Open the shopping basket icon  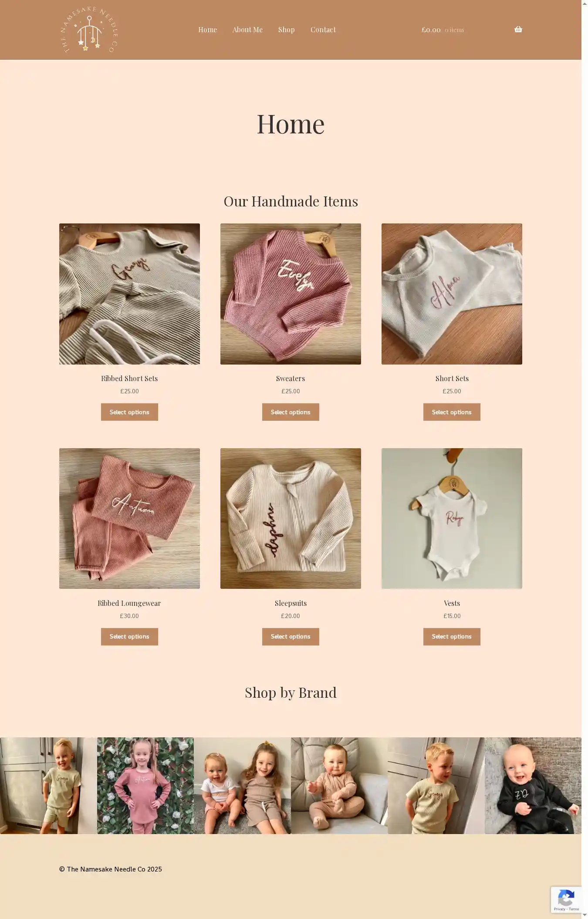pos(518,30)
